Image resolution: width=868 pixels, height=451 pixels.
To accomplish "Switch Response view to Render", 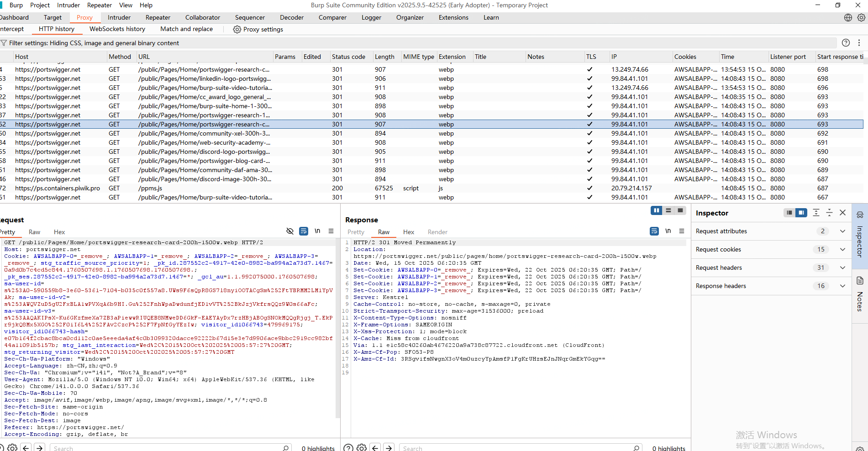I will [x=437, y=232].
